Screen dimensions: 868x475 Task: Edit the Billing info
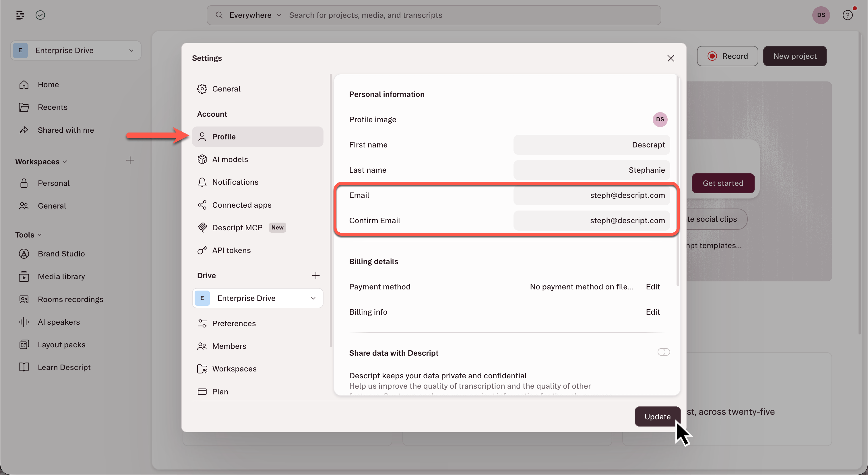click(x=653, y=312)
